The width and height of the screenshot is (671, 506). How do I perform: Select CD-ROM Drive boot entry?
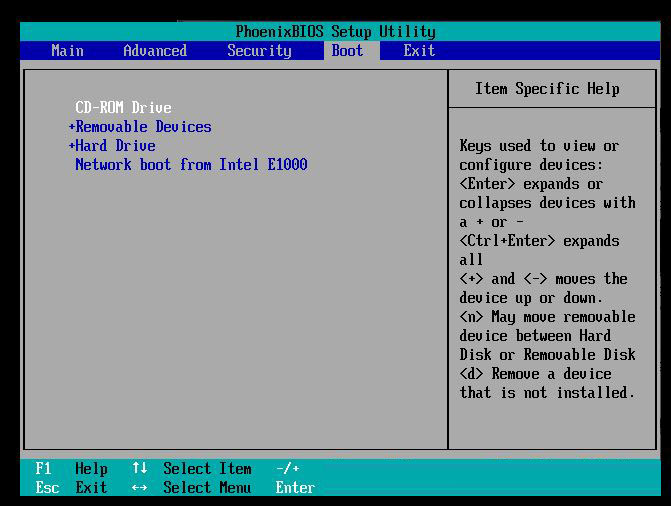(x=123, y=107)
